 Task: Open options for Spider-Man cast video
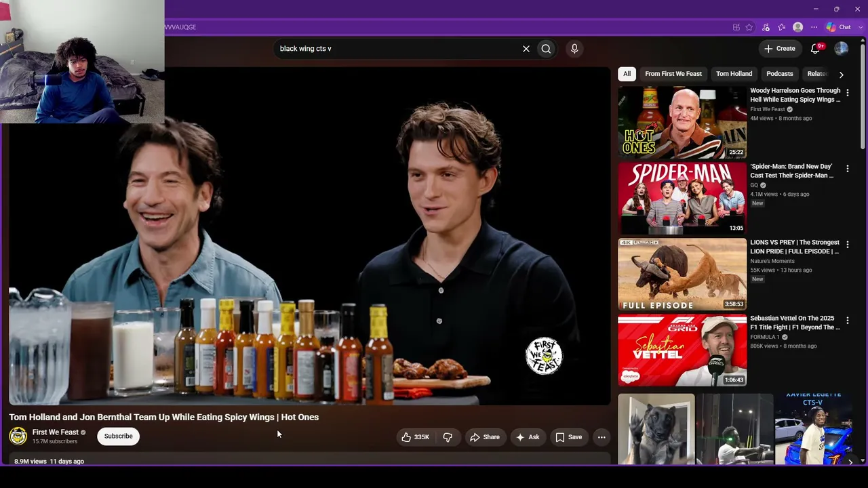point(847,168)
